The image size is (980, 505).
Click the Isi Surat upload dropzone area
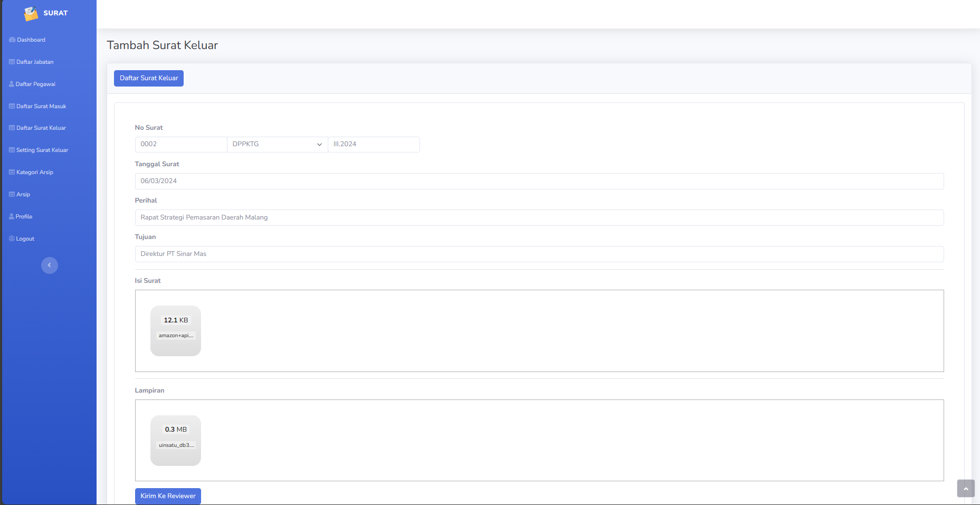539,331
